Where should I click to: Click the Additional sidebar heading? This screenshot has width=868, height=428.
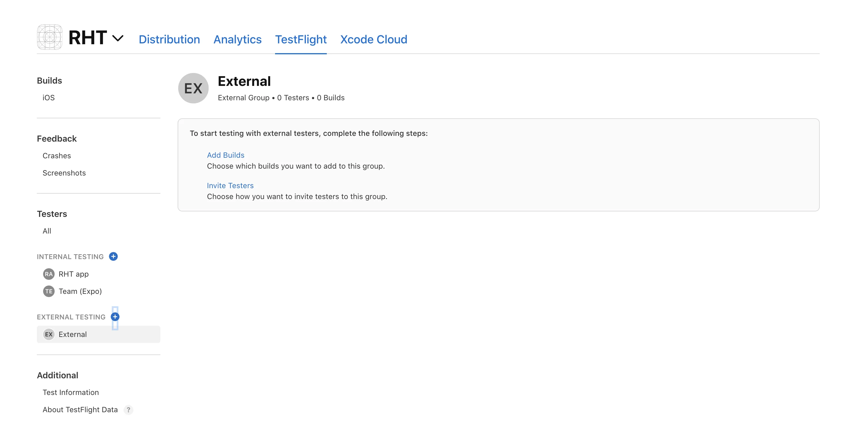click(x=57, y=375)
